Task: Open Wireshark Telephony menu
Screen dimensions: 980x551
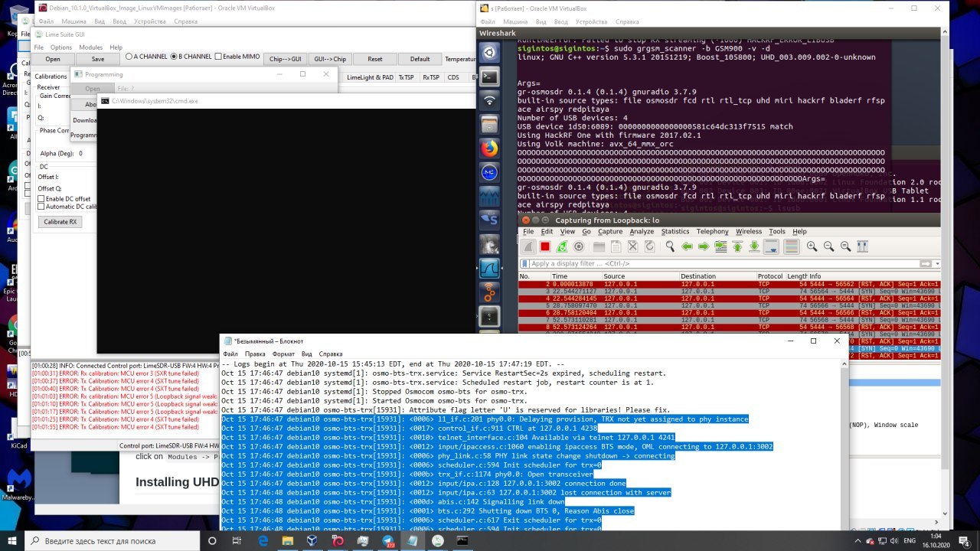Action: (713, 231)
